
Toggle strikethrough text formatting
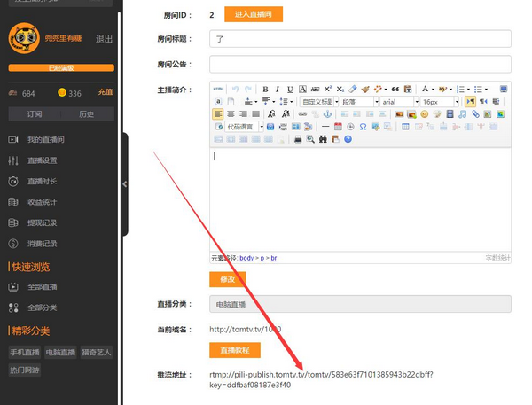(x=315, y=90)
